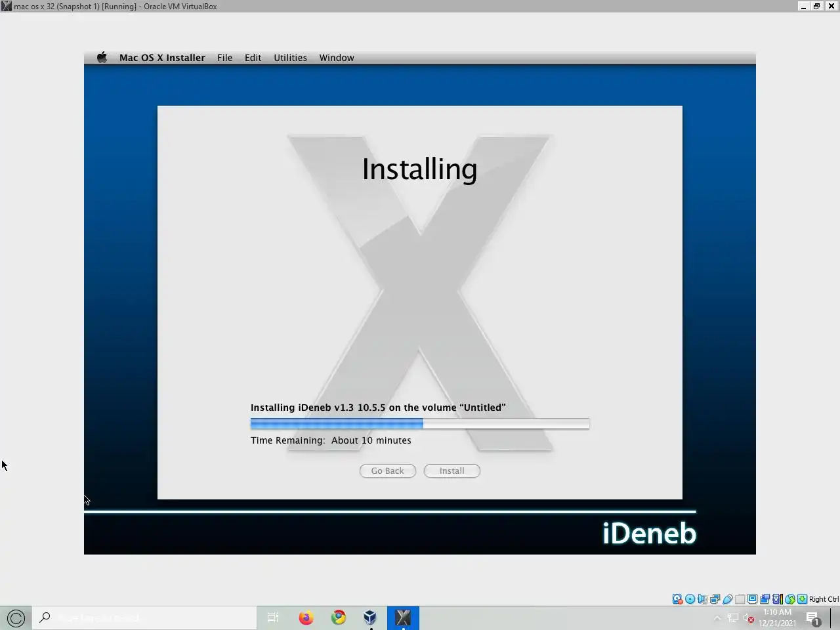Open Task View on the taskbar
The width and height of the screenshot is (840, 630).
(273, 618)
